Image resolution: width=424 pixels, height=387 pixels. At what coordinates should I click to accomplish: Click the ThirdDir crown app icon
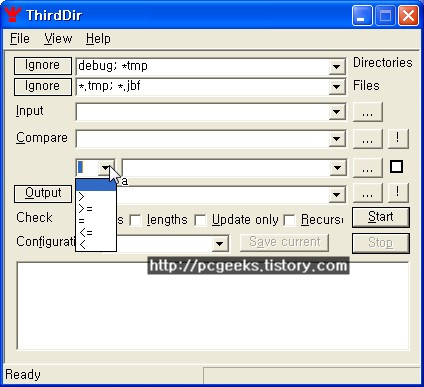(13, 15)
